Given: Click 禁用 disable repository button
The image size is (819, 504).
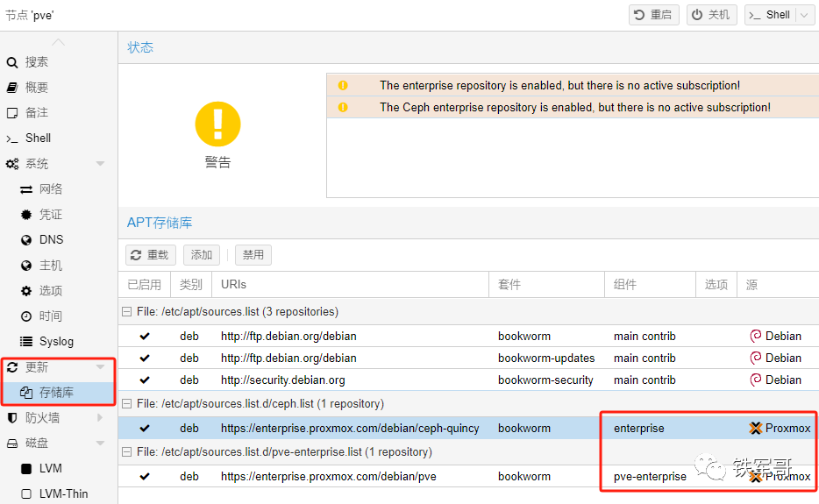Looking at the screenshot, I should [x=253, y=255].
